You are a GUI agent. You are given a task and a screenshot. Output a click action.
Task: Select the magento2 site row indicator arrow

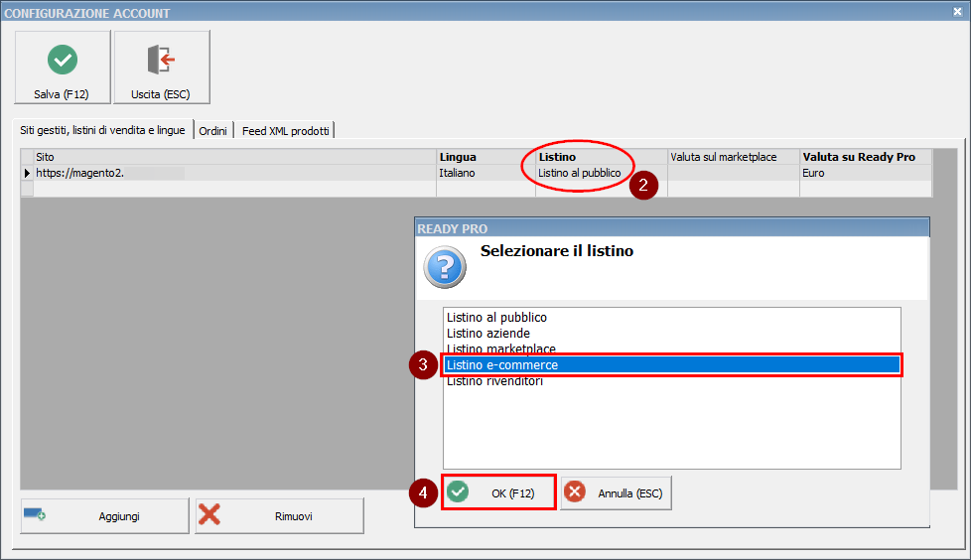click(27, 173)
